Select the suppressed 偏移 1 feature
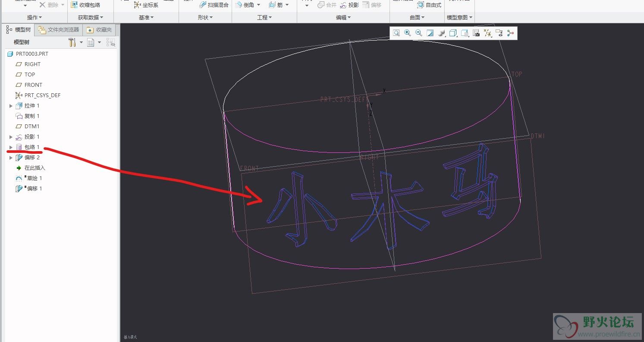Image resolution: width=644 pixels, height=342 pixels. coord(29,189)
